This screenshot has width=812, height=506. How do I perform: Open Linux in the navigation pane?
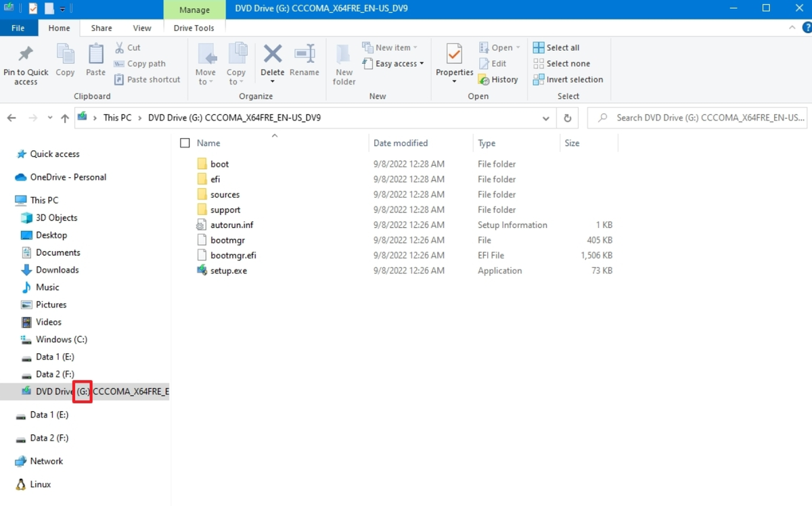pyautogui.click(x=40, y=484)
